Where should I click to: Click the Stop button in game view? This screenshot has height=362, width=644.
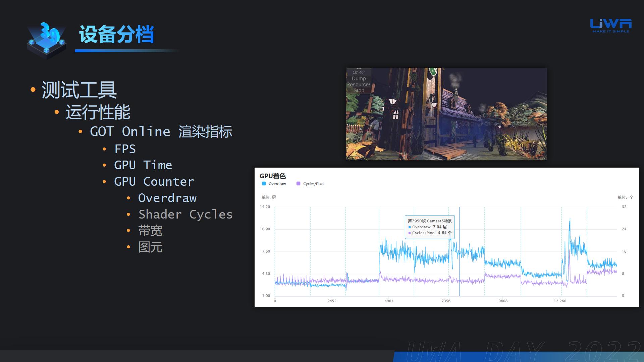pos(359,90)
